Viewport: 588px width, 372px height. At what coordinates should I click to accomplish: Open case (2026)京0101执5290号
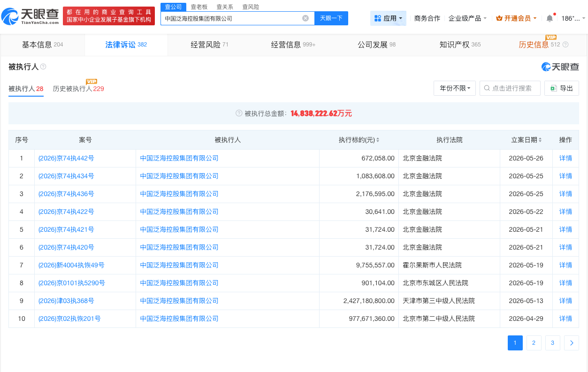pyautogui.click(x=71, y=283)
